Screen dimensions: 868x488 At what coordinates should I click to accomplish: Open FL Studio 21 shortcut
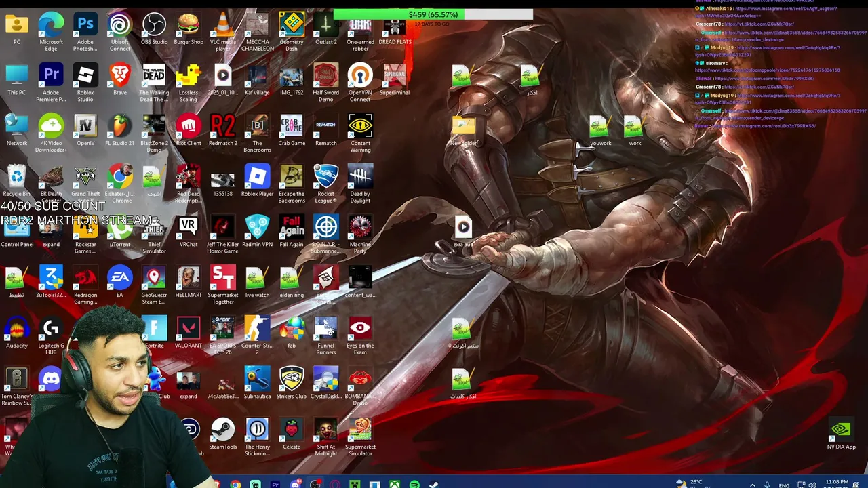[120, 129]
